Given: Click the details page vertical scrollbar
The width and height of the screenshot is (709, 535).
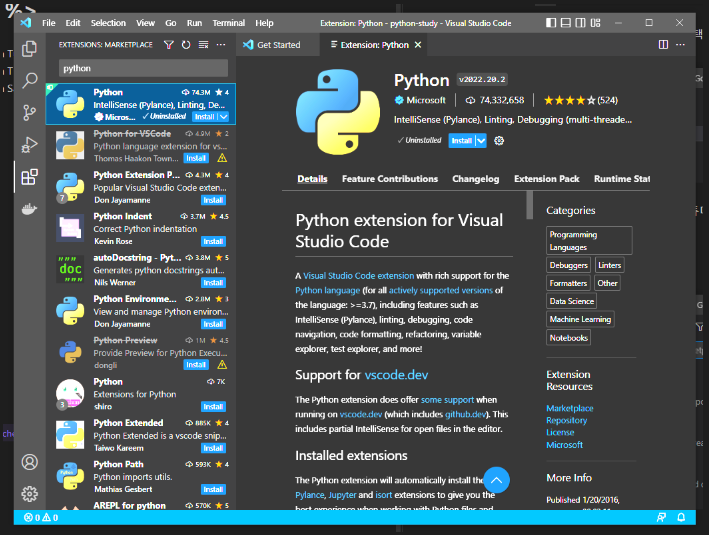Looking at the screenshot, I should (x=529, y=205).
